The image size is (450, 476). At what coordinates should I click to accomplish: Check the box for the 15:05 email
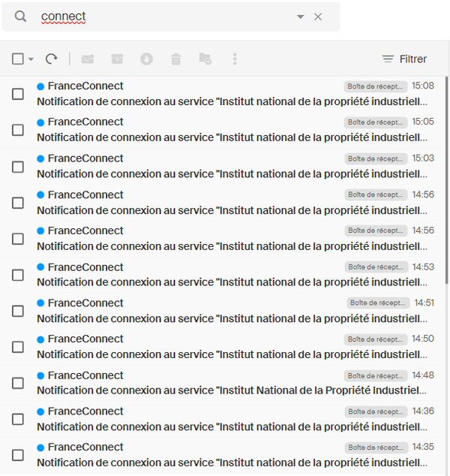pyautogui.click(x=17, y=130)
